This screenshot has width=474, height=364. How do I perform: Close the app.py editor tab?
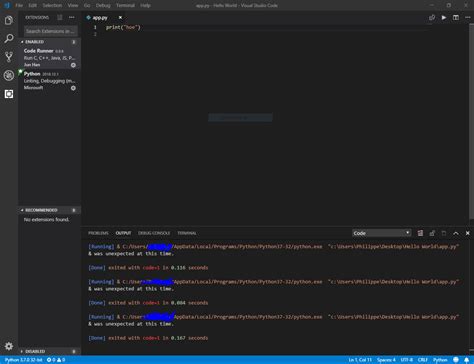tap(120, 17)
